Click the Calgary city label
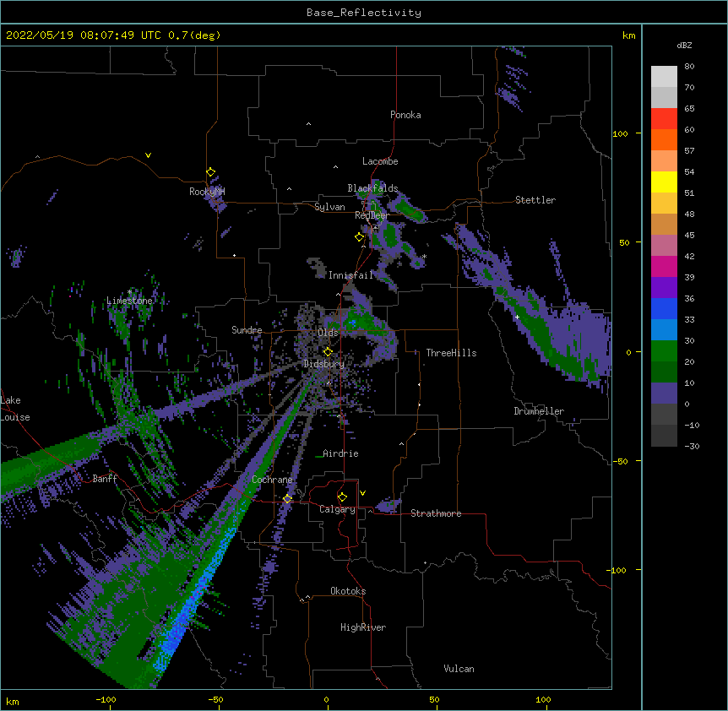This screenshot has width=728, height=711. click(337, 509)
